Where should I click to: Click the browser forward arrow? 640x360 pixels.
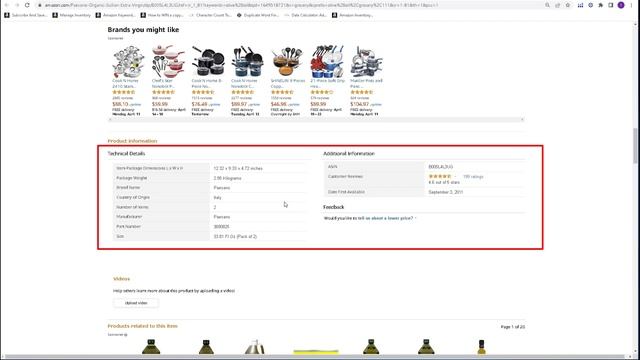click(x=17, y=5)
